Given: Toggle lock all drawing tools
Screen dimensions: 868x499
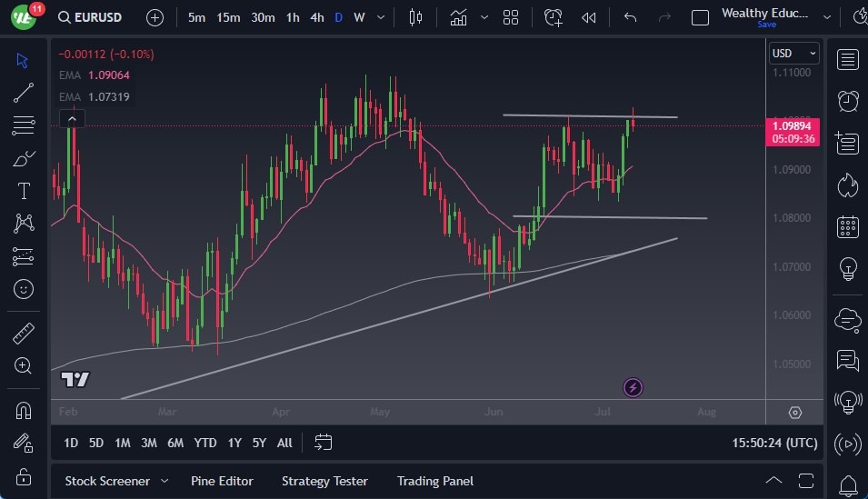Looking at the screenshot, I should coord(24,475).
